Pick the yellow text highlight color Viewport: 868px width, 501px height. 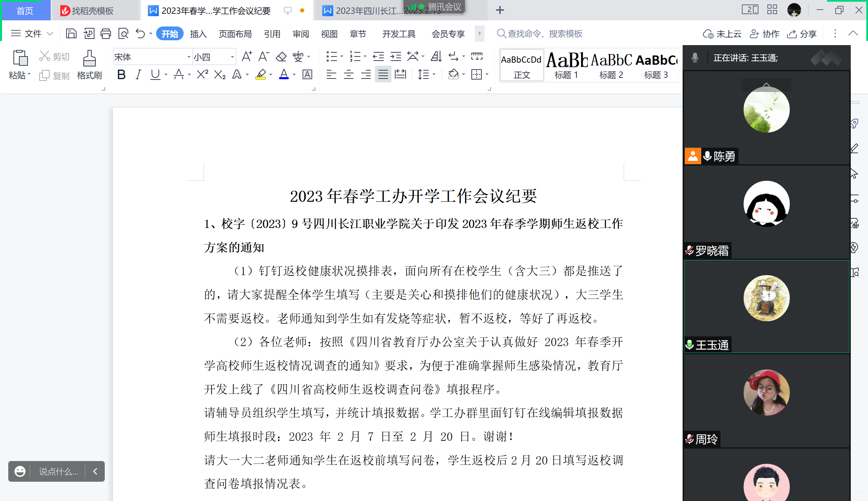click(261, 74)
